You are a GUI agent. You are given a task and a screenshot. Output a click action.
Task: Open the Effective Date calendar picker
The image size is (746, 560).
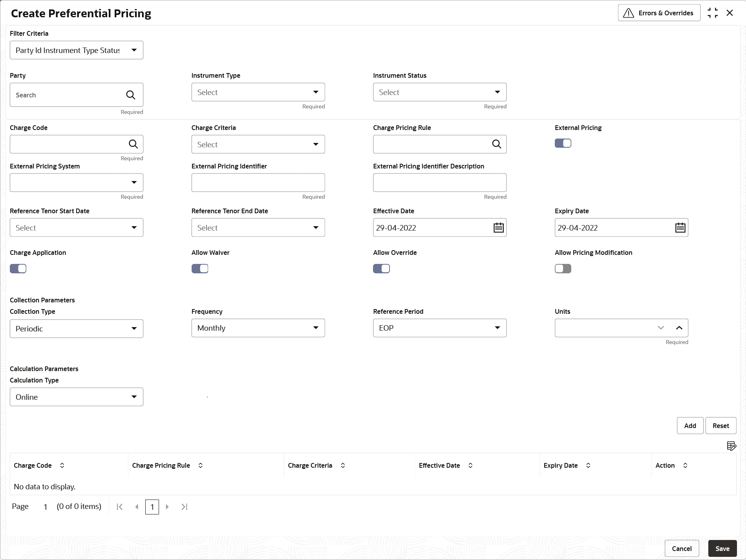498,228
